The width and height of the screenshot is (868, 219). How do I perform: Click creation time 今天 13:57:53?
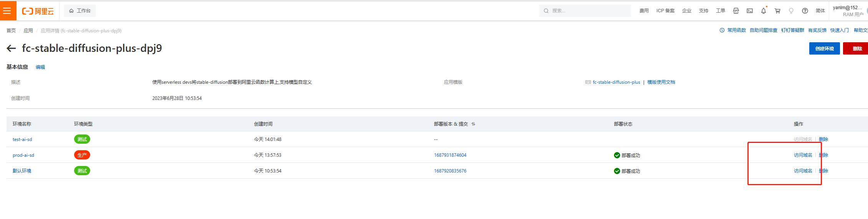coord(268,155)
